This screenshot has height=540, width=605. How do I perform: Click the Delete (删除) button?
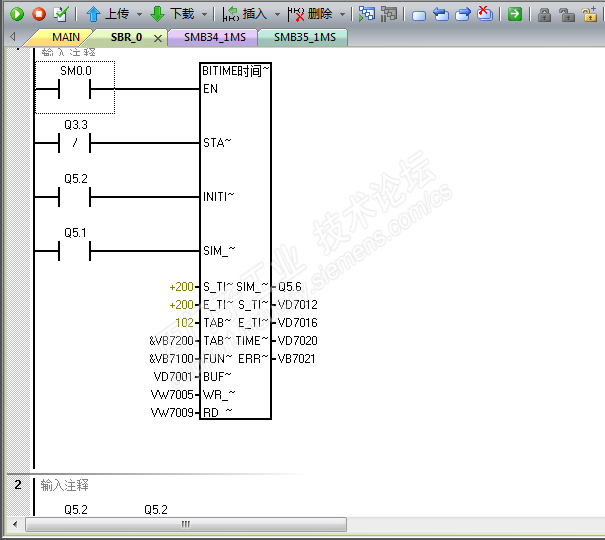tap(310, 14)
